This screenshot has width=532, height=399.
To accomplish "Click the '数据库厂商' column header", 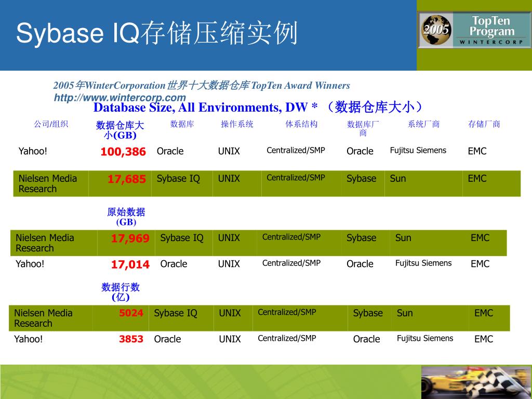I will [x=363, y=128].
